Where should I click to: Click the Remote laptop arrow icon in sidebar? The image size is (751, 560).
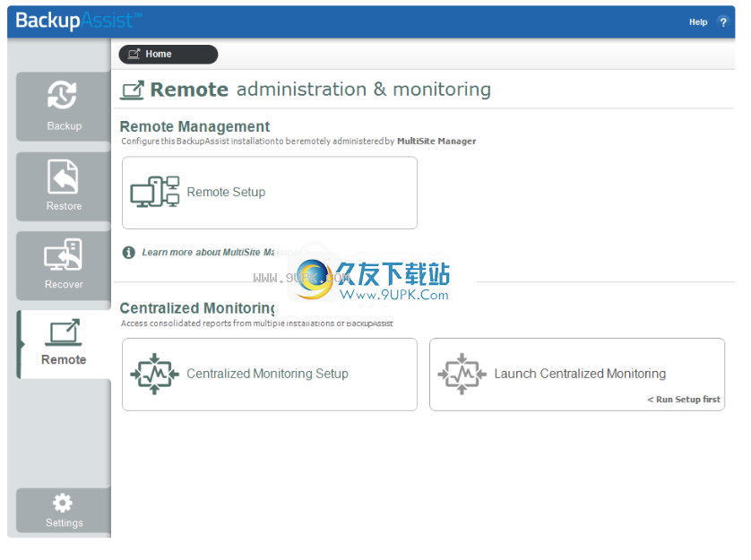64,332
